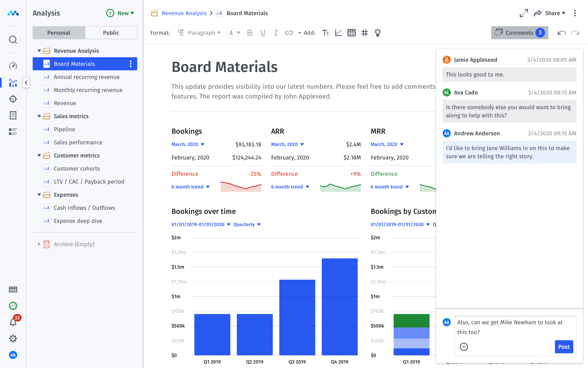Open settings gear in left rail
588x368 pixels.
pyautogui.click(x=13, y=338)
